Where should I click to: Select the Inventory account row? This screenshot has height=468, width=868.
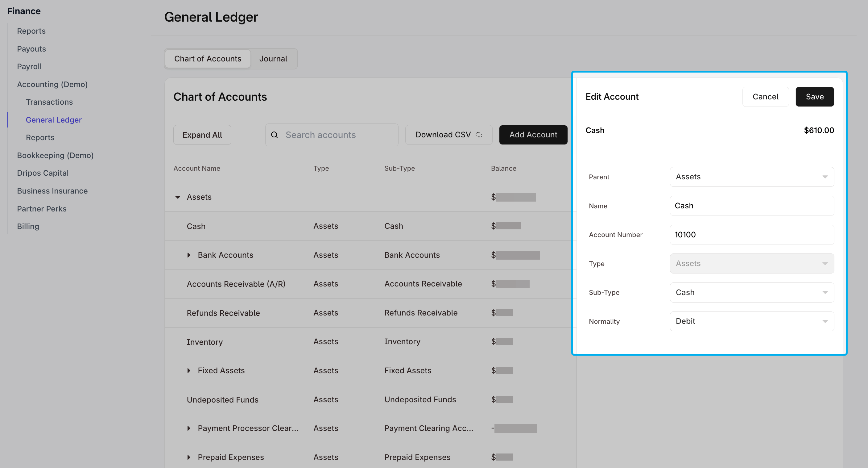[370, 342]
